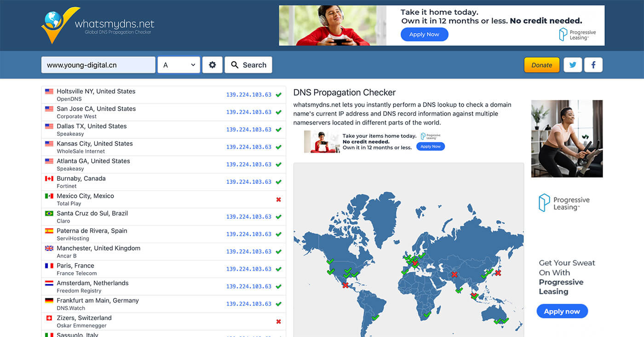Click IP address in Burnaby, Canada row

[249, 182]
